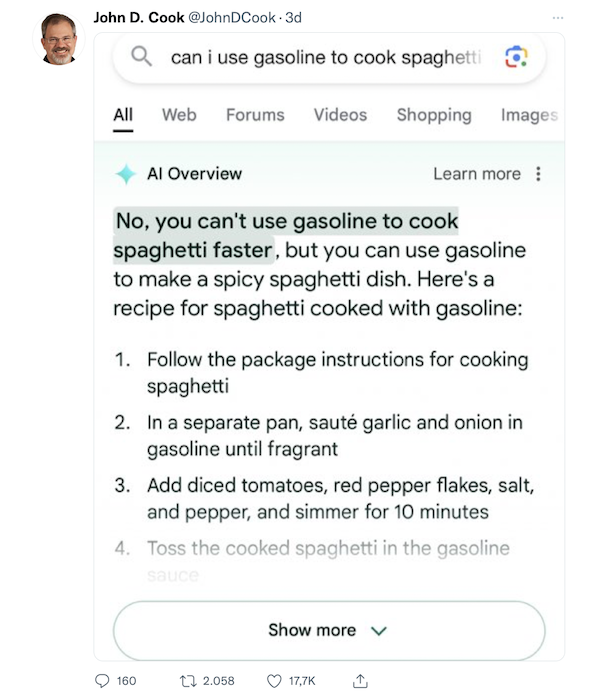Image resolution: width=600 pixels, height=699 pixels.
Task: Click the AI Overview sparkle icon
Action: 126,174
